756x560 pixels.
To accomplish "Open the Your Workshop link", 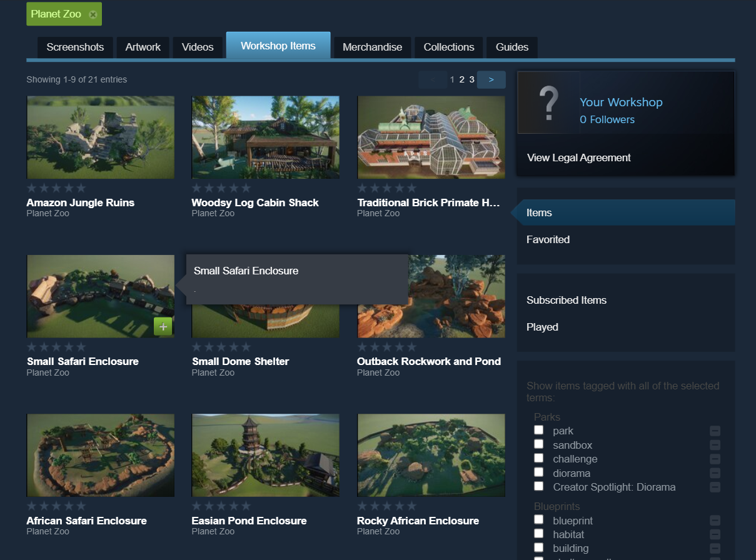I will point(621,102).
